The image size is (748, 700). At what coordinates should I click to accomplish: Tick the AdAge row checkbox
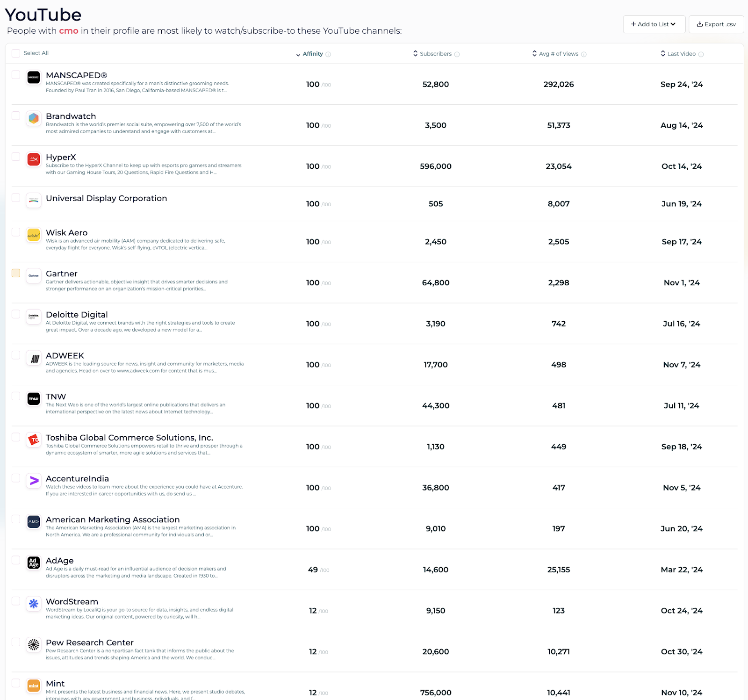click(x=16, y=560)
